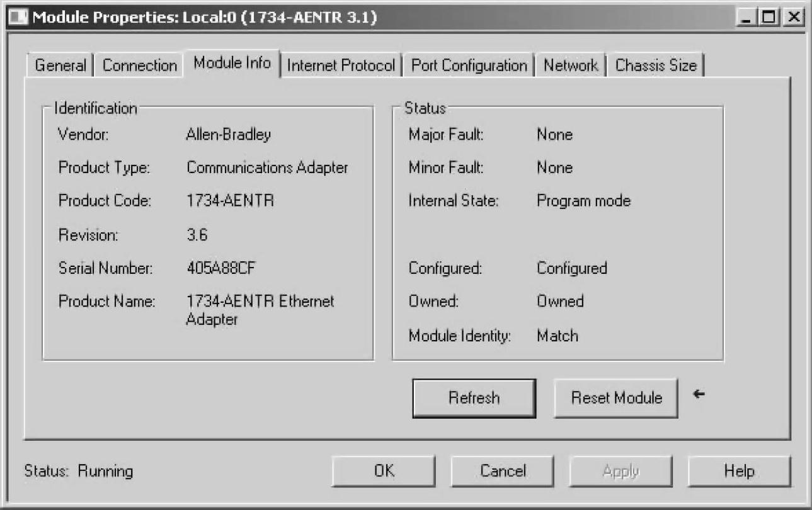Click the Product Type: label
The image size is (812, 510).
pos(104,168)
